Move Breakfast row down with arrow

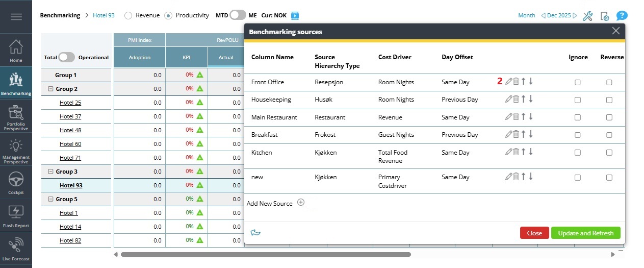(x=531, y=134)
